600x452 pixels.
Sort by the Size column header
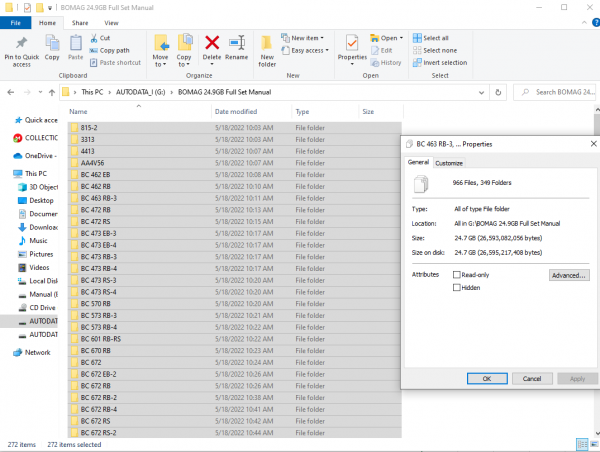(368, 112)
